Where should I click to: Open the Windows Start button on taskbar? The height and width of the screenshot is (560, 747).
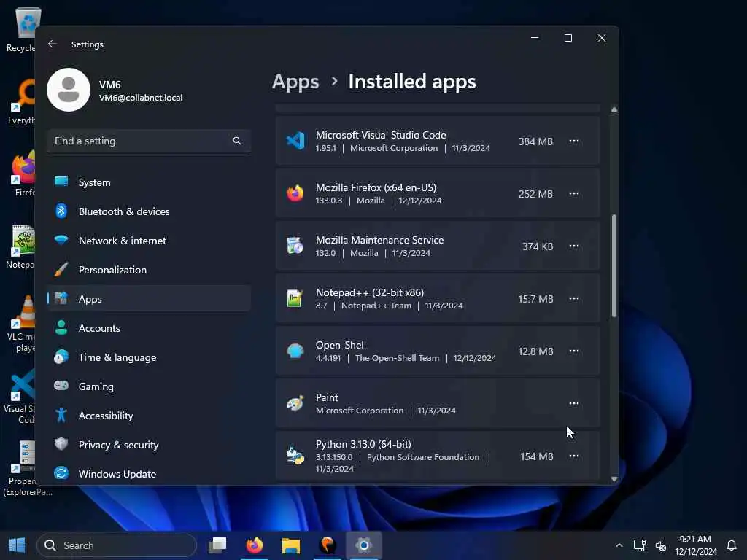(x=18, y=545)
